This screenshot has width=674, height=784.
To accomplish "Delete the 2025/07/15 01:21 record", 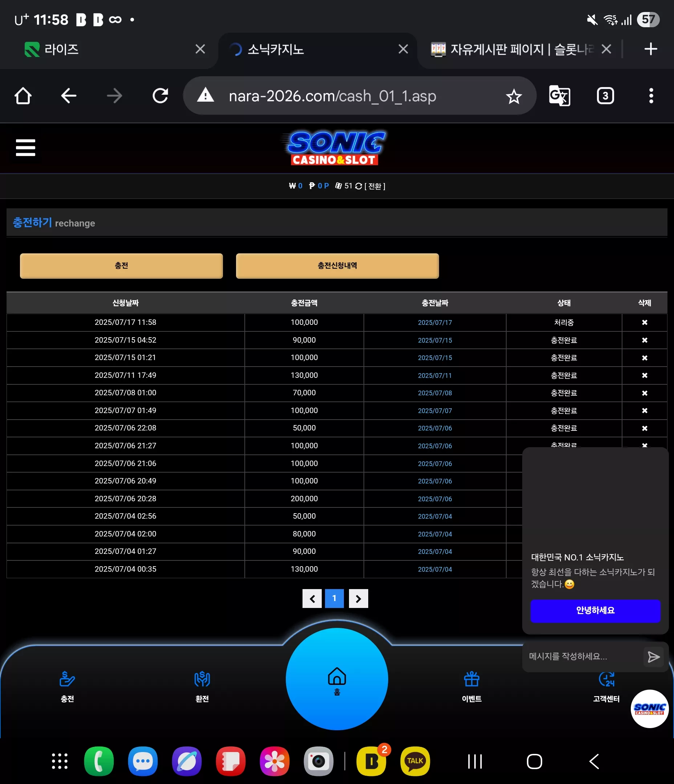I will click(x=645, y=358).
